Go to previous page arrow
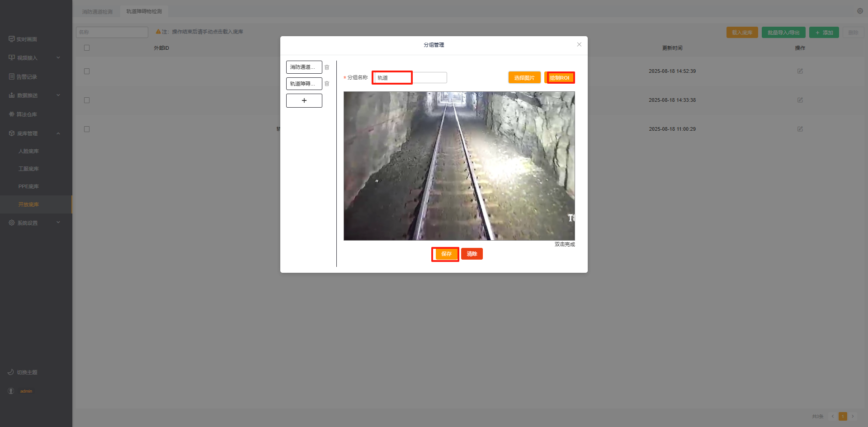 [832, 416]
